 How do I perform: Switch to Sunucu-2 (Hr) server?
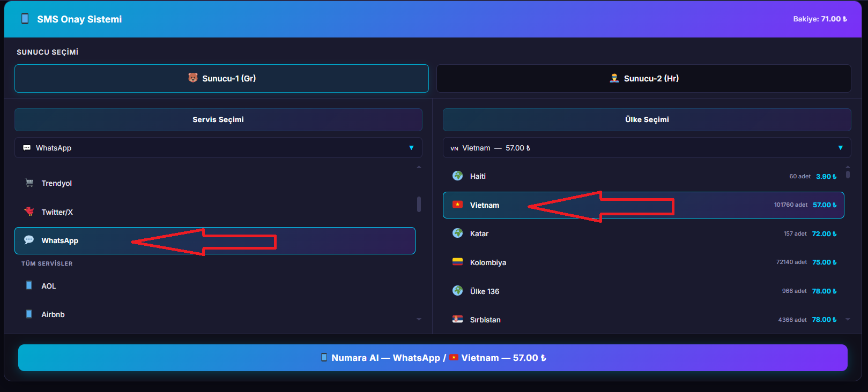point(643,78)
